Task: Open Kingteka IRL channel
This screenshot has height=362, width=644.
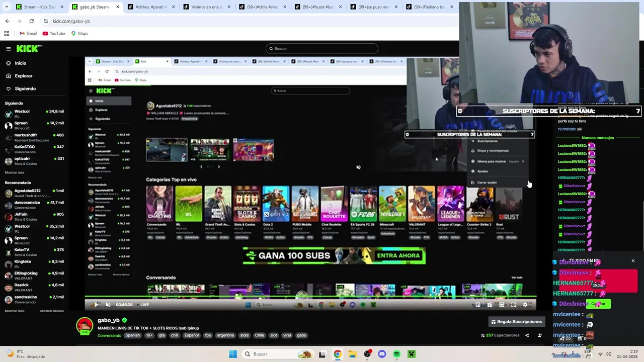Action: tap(34, 264)
